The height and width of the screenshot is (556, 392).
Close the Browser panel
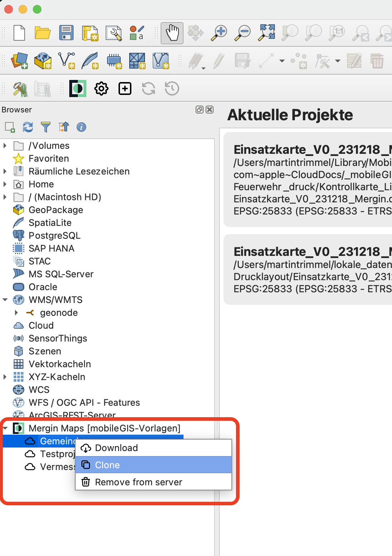[x=210, y=110]
